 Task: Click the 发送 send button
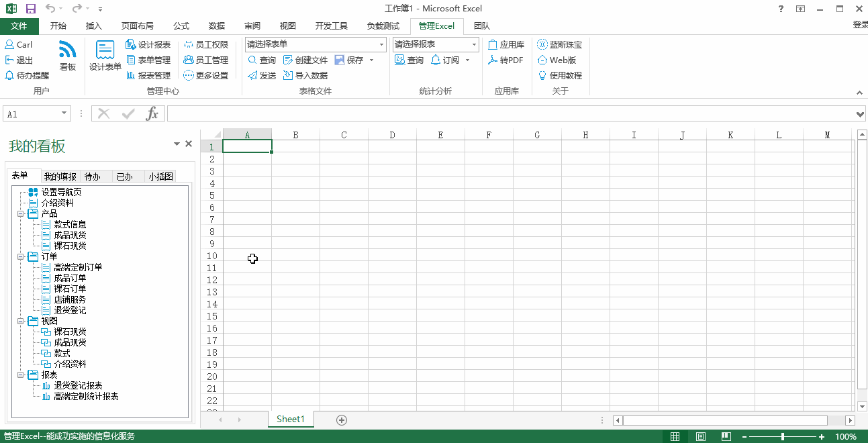[x=262, y=75]
